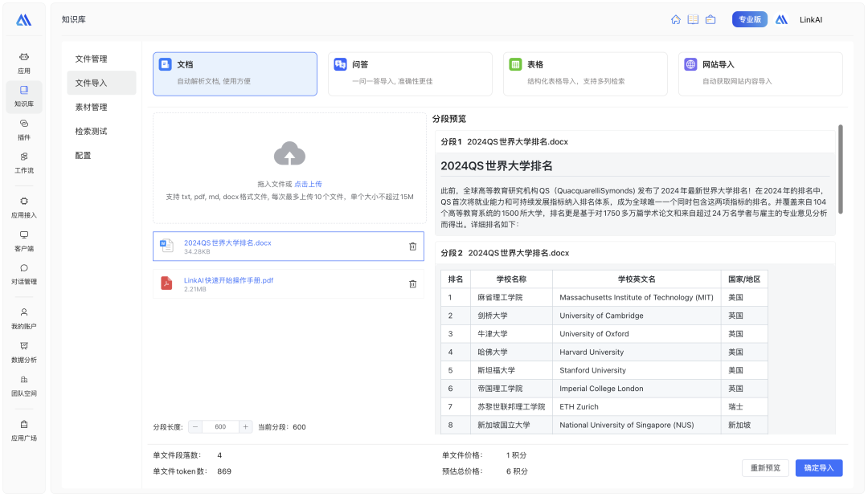Click the 重新预览 button

[764, 468]
